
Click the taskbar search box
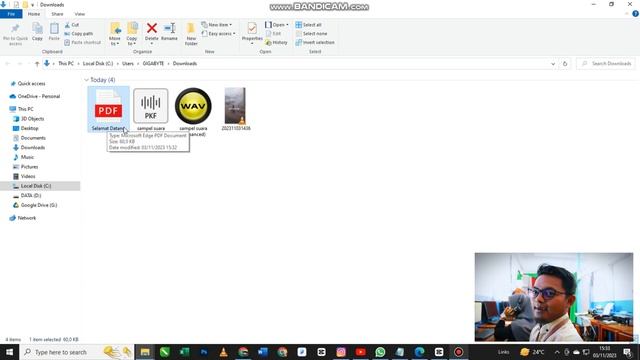77,352
